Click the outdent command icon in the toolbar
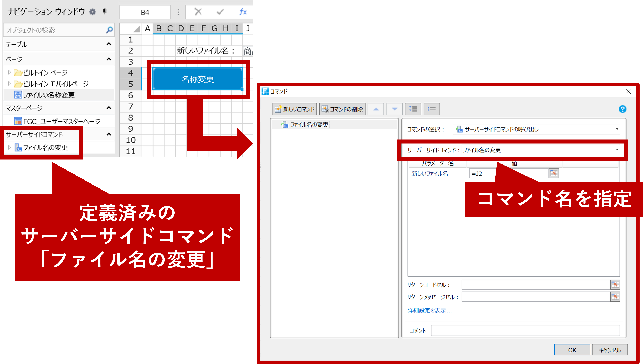The height and width of the screenshot is (364, 644). 432,109
